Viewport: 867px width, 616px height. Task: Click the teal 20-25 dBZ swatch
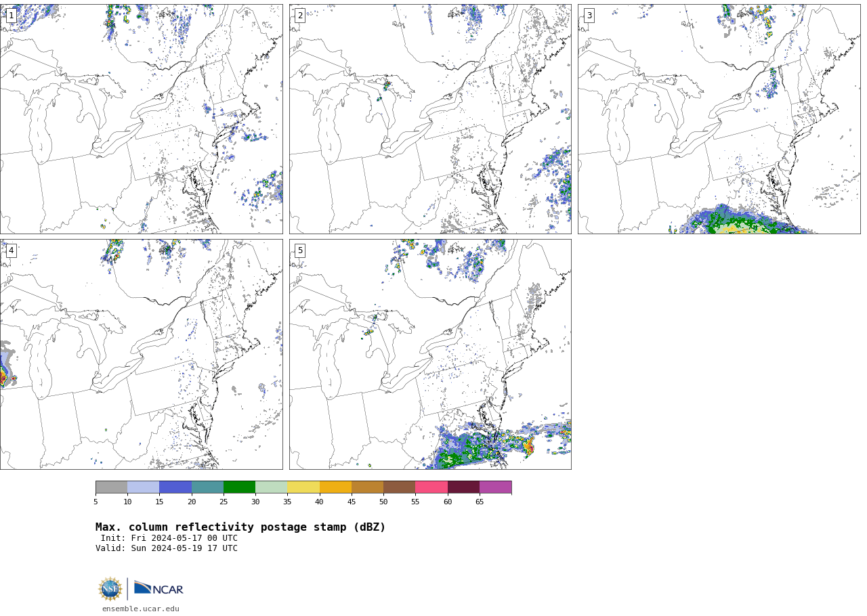(207, 487)
